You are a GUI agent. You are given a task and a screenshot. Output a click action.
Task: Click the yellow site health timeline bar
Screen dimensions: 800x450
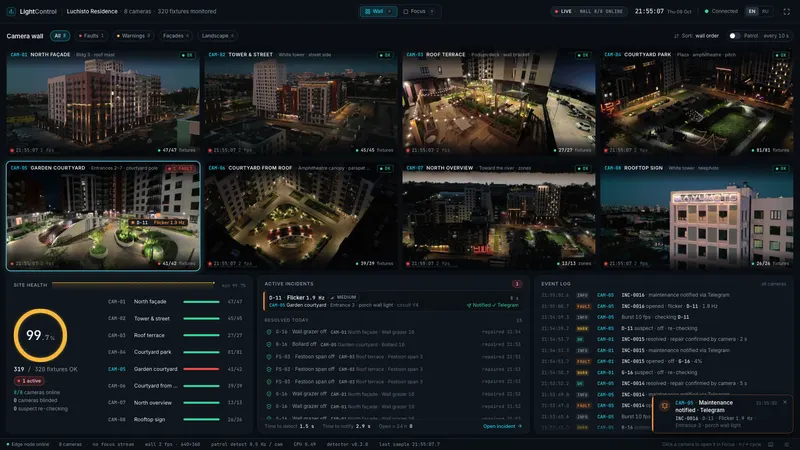pyautogui.click(x=133, y=283)
